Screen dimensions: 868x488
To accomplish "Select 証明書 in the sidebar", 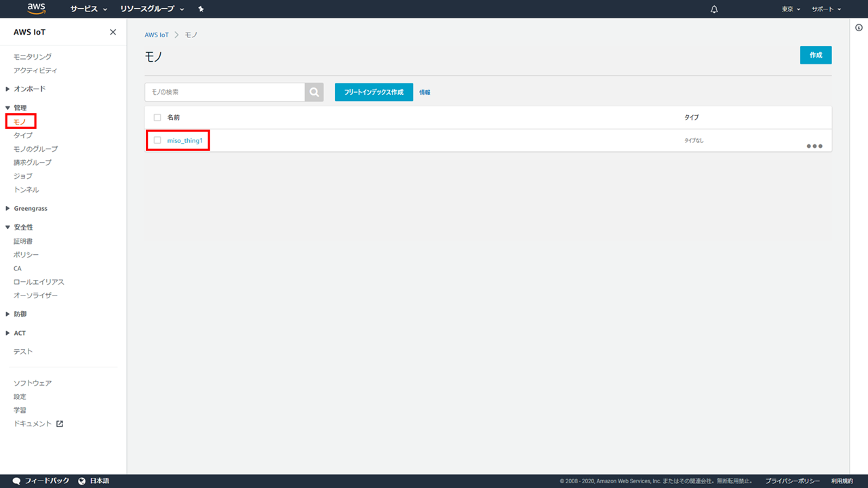I will point(23,241).
